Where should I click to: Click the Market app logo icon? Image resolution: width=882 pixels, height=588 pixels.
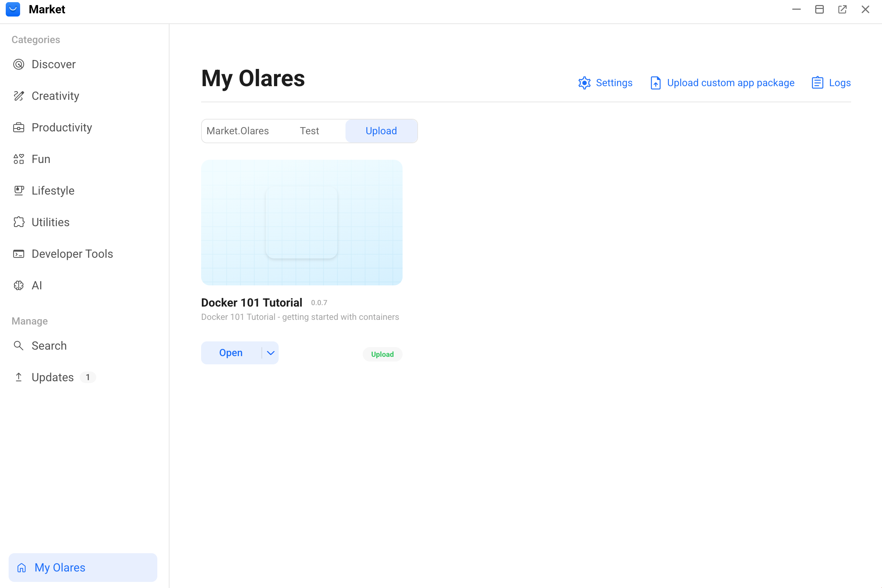pyautogui.click(x=13, y=9)
